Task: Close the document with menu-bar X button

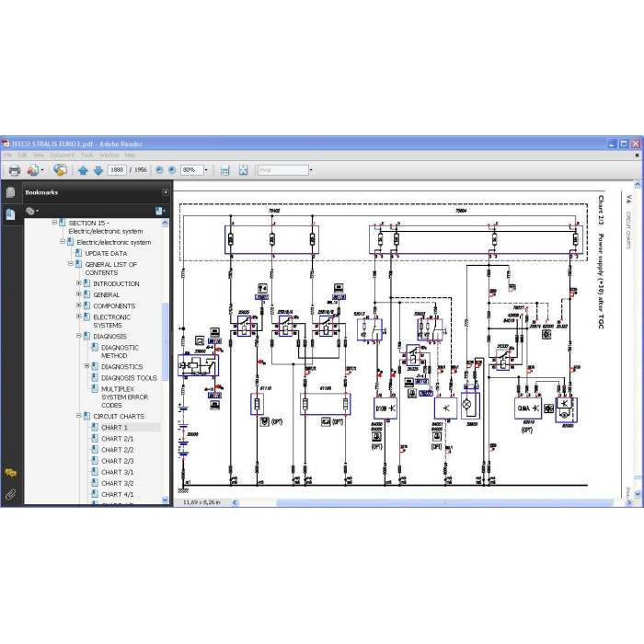Action: (x=637, y=155)
